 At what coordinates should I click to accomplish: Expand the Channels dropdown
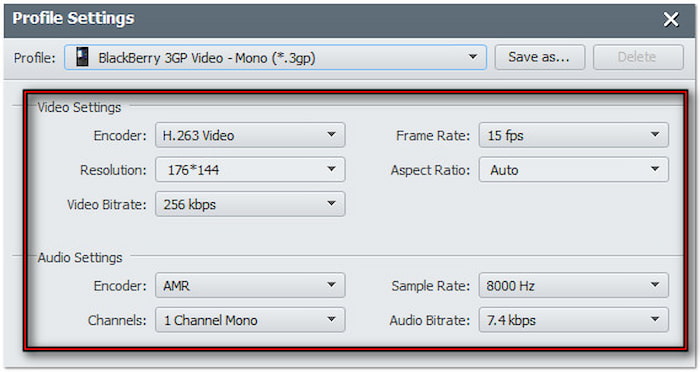click(x=250, y=319)
